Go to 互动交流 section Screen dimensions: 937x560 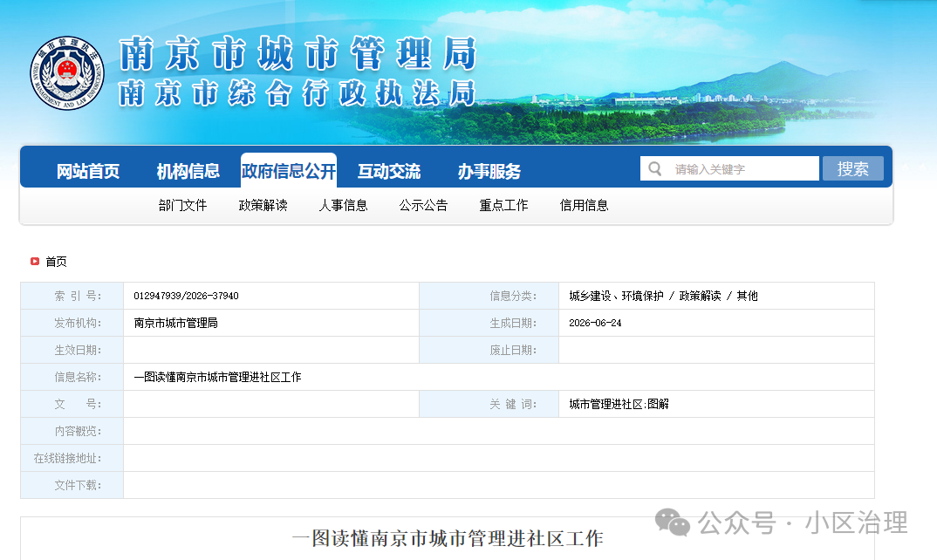click(389, 172)
